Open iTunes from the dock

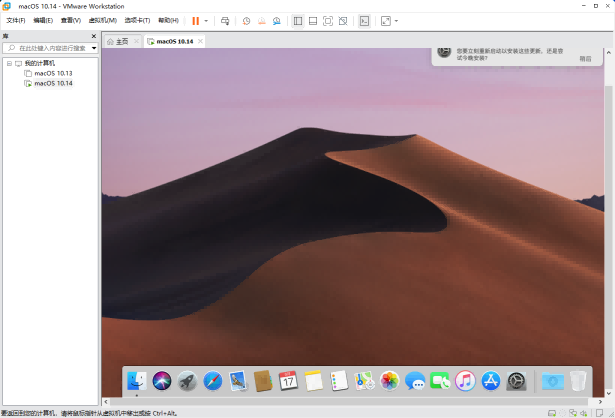pos(465,381)
